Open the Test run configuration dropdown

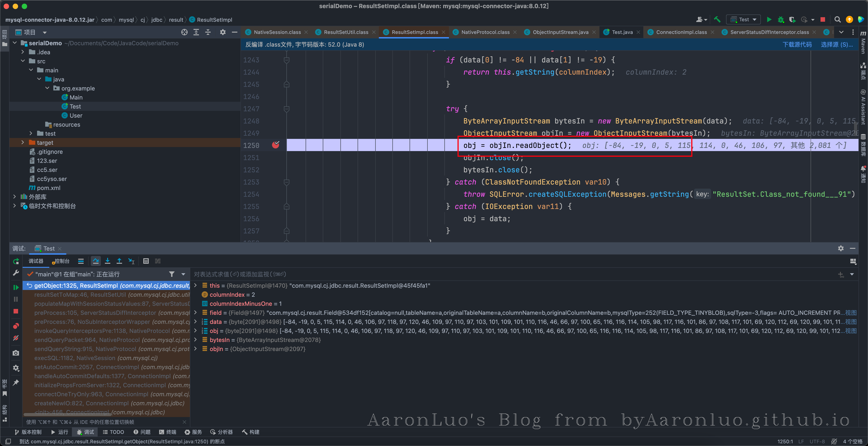tap(743, 19)
